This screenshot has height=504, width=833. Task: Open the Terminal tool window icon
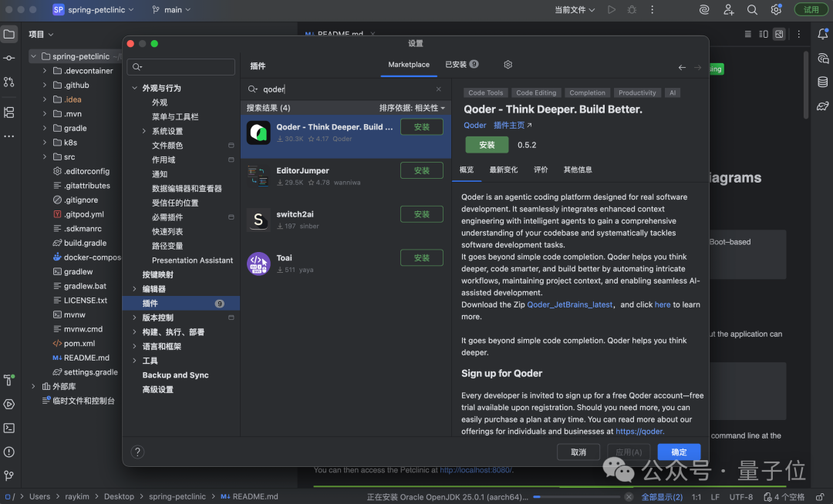pyautogui.click(x=9, y=428)
